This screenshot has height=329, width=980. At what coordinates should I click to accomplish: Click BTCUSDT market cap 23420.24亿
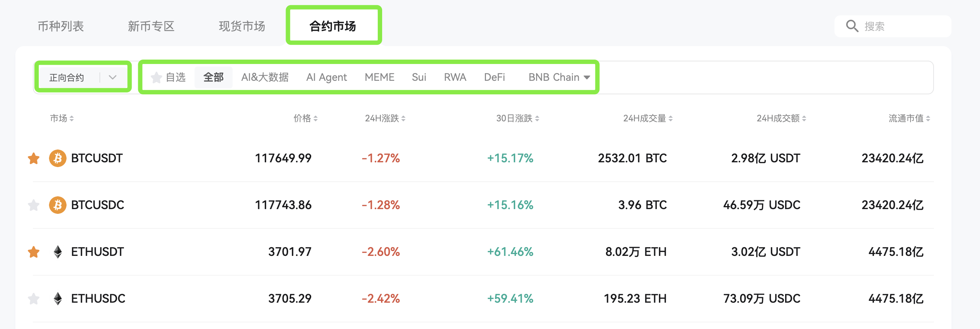[x=892, y=158]
